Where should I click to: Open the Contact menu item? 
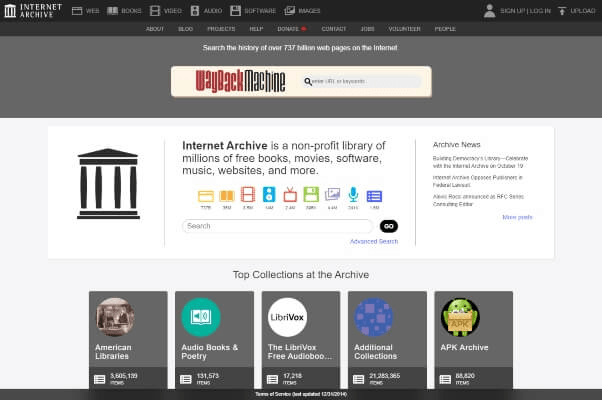coord(334,29)
